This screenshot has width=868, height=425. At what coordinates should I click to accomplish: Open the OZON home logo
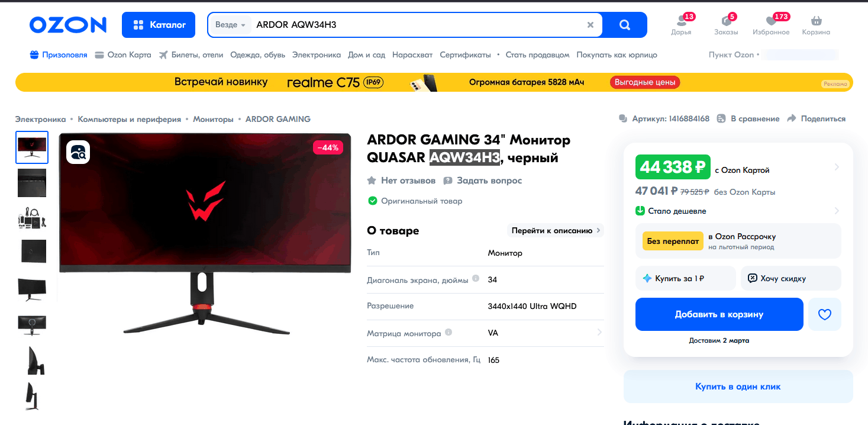point(67,25)
